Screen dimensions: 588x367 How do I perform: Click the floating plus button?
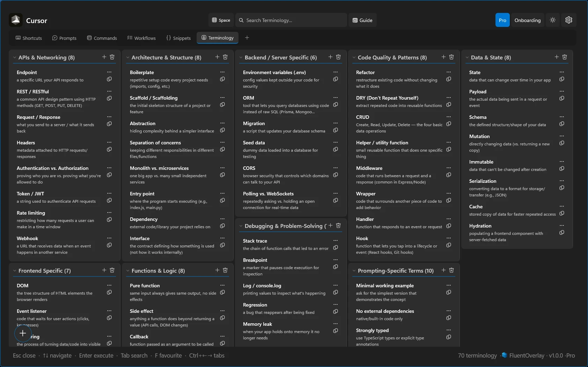[23, 333]
